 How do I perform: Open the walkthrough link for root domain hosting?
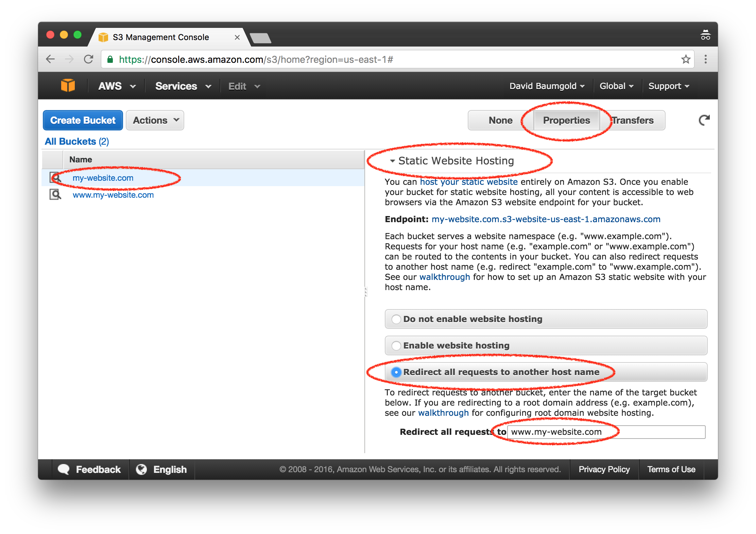click(443, 413)
